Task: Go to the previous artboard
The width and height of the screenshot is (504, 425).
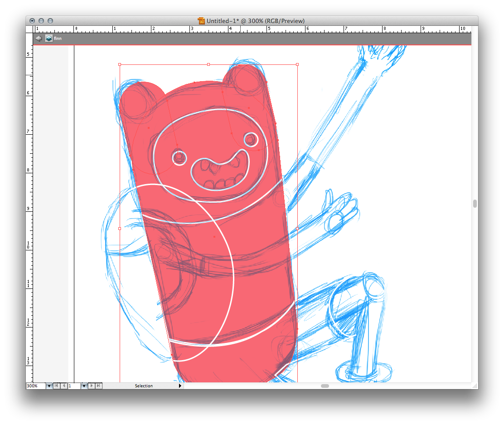Action: click(x=64, y=386)
